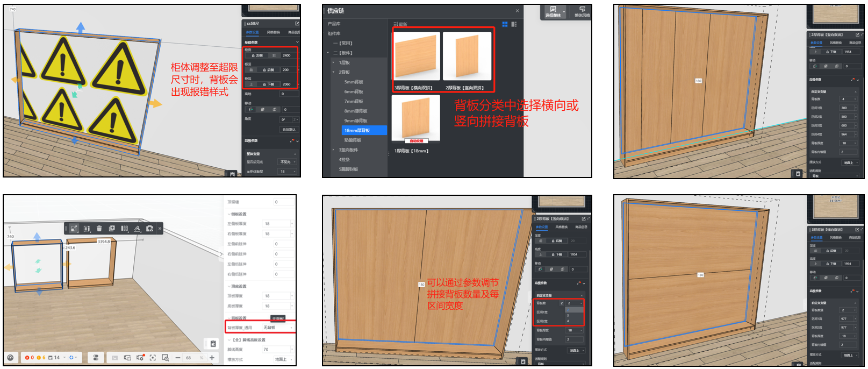Select the 3厚背板【横向双拼】 thumbnail
The height and width of the screenshot is (369, 868).
coord(417,56)
